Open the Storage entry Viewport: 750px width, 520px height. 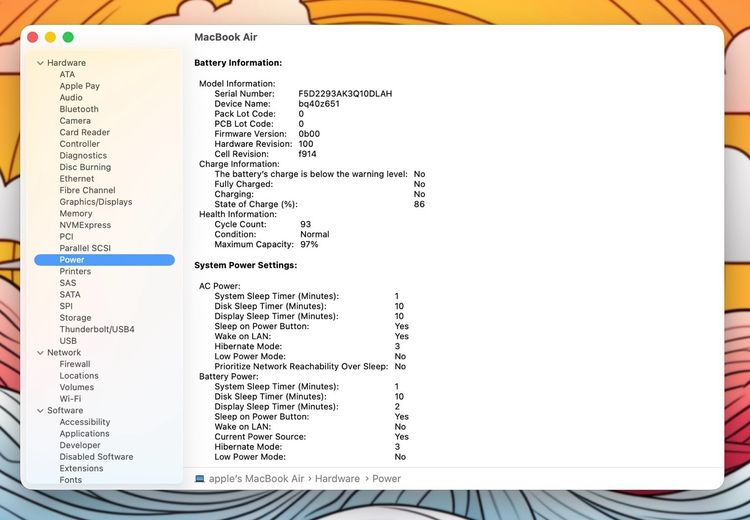[75, 318]
